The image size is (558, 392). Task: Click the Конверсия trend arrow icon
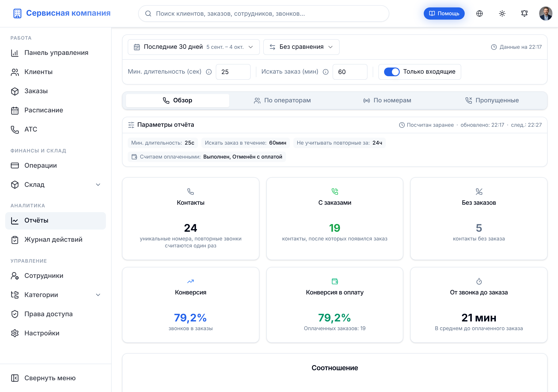tap(191, 281)
